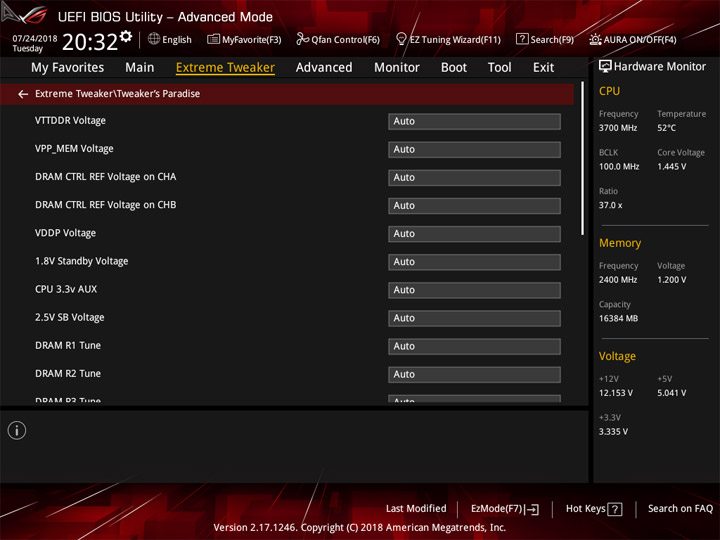Launch EZ Tuning Wizard(F11) bulb icon
The width and height of the screenshot is (720, 540).
pos(401,39)
